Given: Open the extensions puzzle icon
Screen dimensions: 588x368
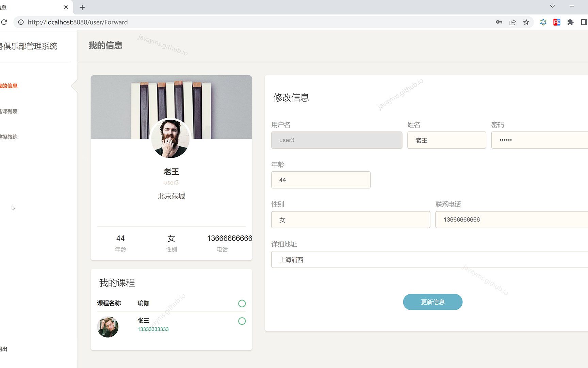Looking at the screenshot, I should pyautogui.click(x=570, y=22).
